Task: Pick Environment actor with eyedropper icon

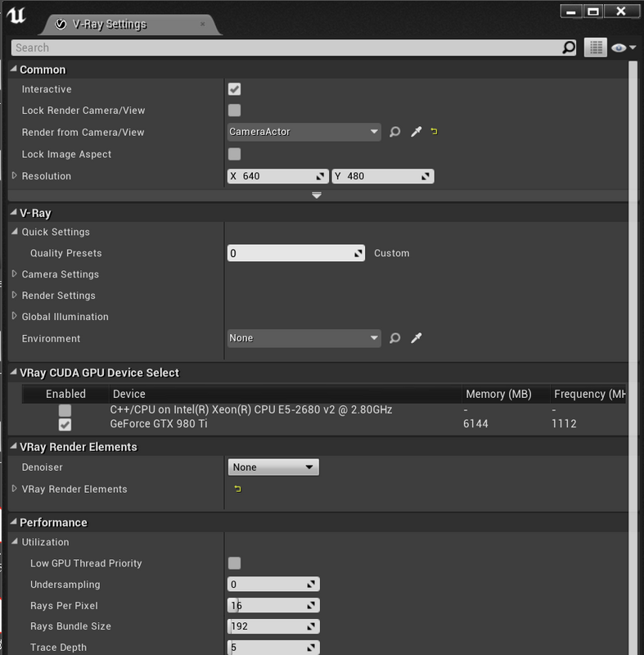Action: click(417, 338)
